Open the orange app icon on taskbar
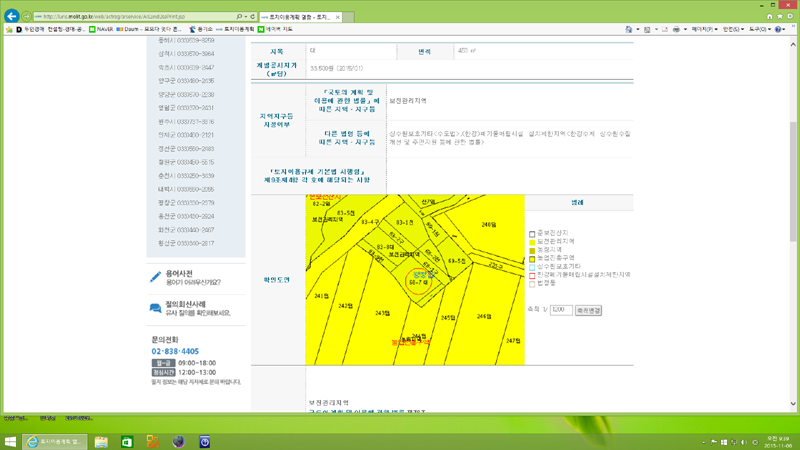The image size is (800, 450). pyautogui.click(x=153, y=442)
